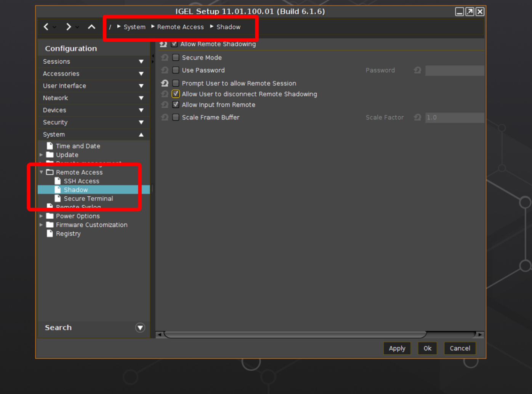
Task: Click reset icon beside Use Password
Action: (165, 70)
